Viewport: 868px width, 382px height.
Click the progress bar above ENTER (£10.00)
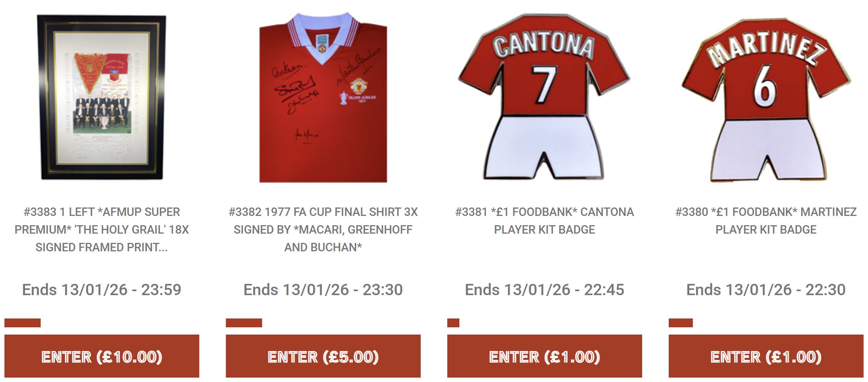point(23,323)
